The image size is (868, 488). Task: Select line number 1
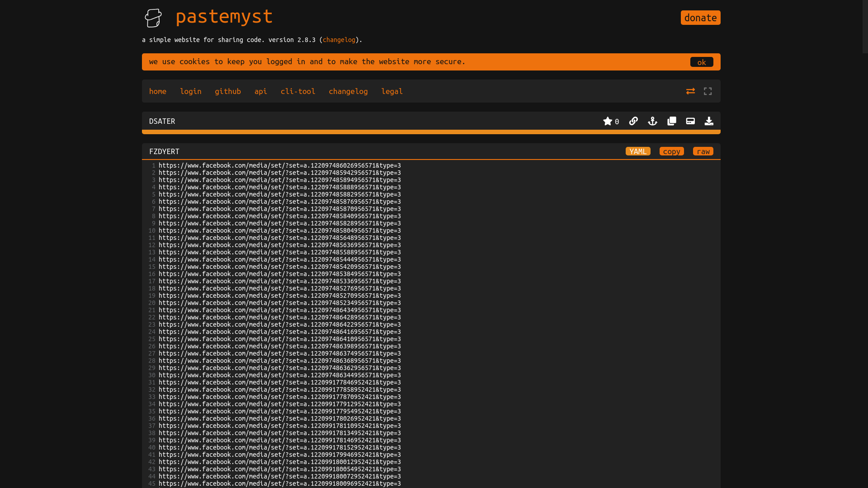click(153, 165)
